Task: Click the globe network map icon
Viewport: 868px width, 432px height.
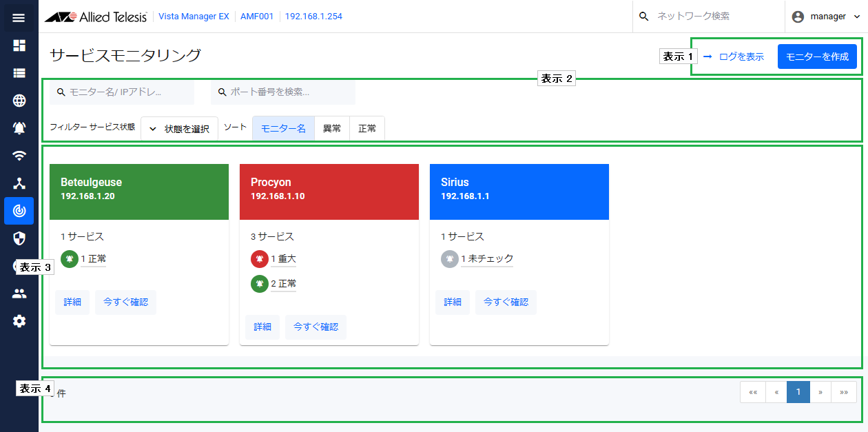Action: click(x=19, y=101)
